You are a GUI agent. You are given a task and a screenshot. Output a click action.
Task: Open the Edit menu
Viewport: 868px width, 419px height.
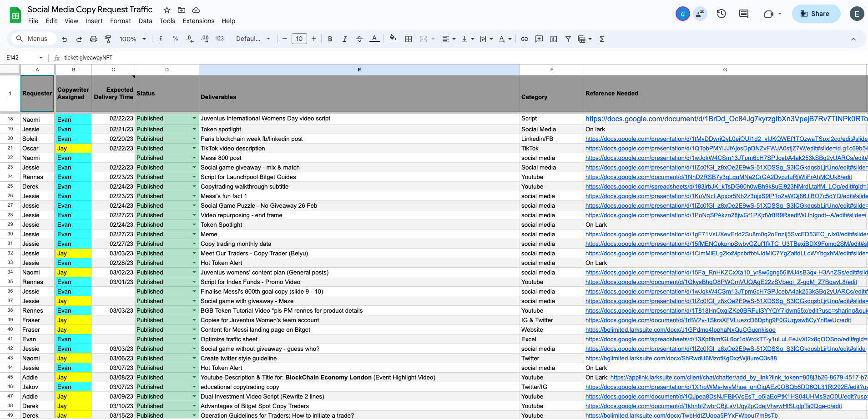(51, 21)
